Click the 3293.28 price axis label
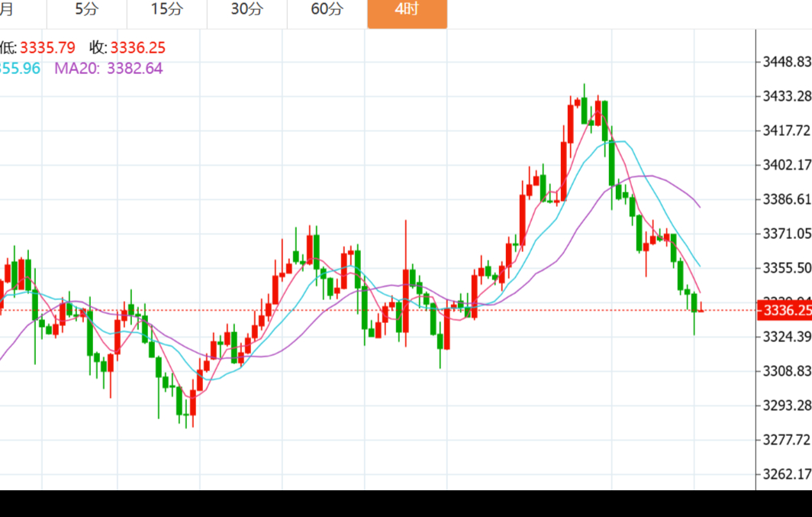The image size is (812, 517). point(787,405)
